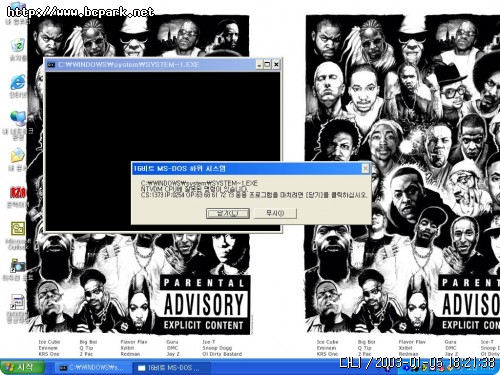Screen dimensions: 500x375
Task: Switch to C:\WINDOWS\s... taskbar item
Action: coord(91,368)
